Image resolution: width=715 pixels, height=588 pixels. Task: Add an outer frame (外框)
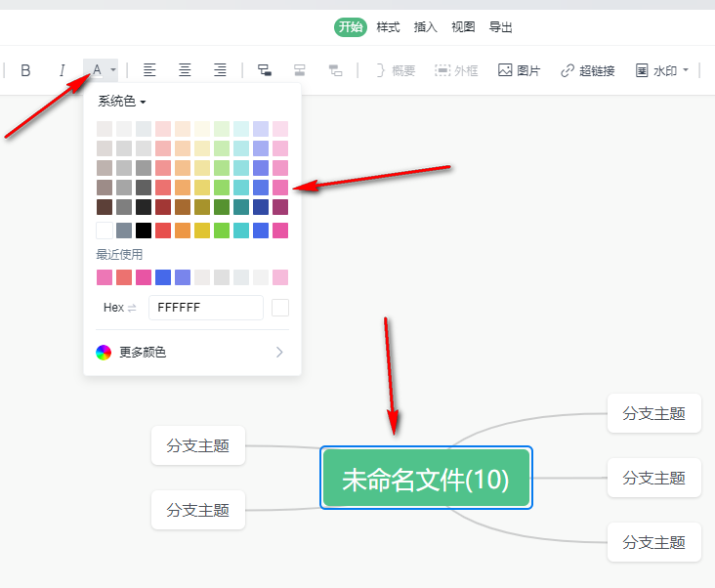456,70
